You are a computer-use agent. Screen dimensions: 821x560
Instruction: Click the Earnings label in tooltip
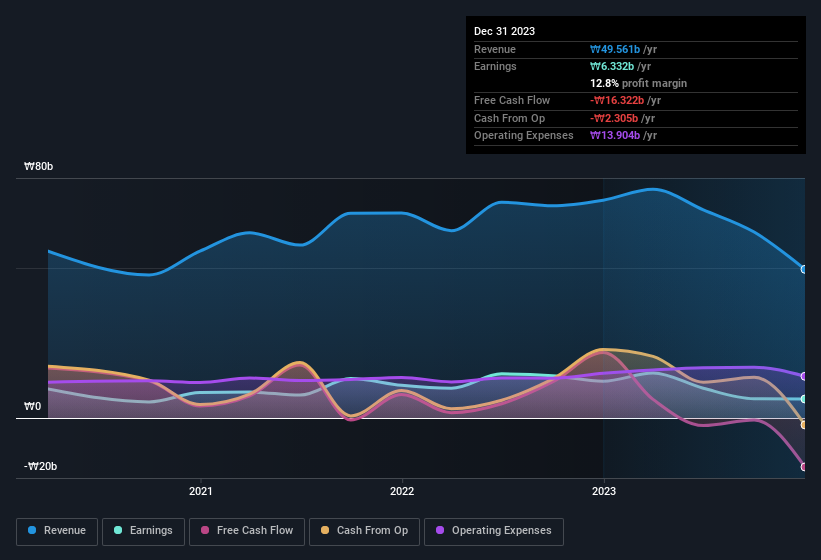pyautogui.click(x=495, y=66)
